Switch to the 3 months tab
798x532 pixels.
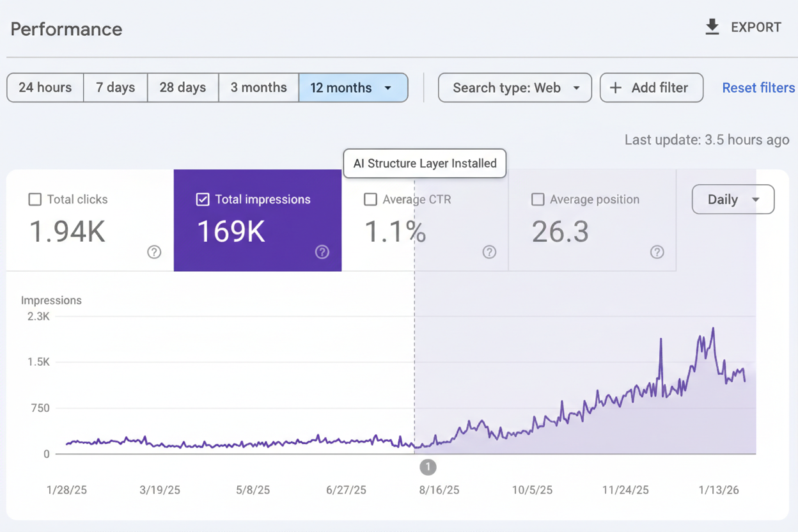click(x=258, y=88)
